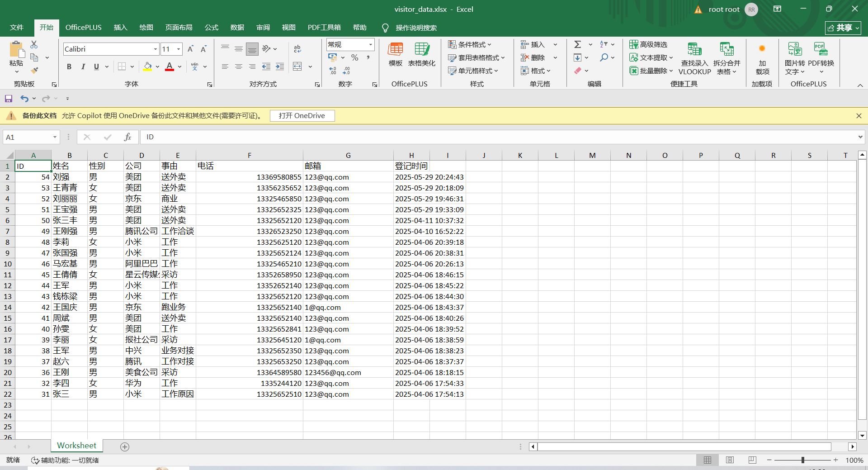868x470 pixels.
Task: Click the insert function fx icon
Action: pos(127,137)
